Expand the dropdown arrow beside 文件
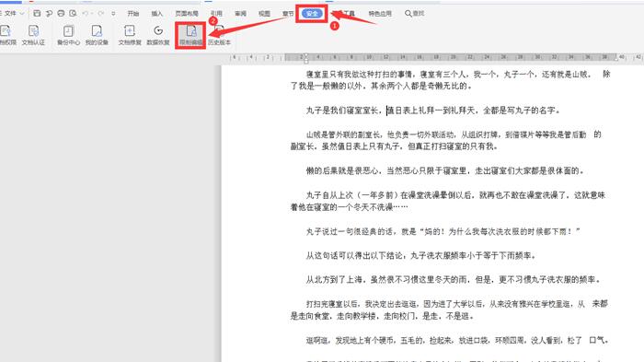The height and width of the screenshot is (362, 644). point(22,14)
